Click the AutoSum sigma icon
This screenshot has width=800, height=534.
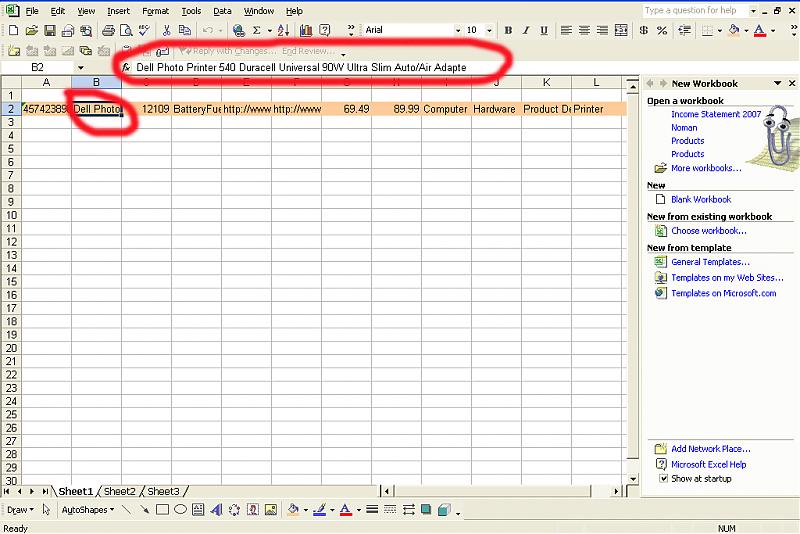click(257, 31)
